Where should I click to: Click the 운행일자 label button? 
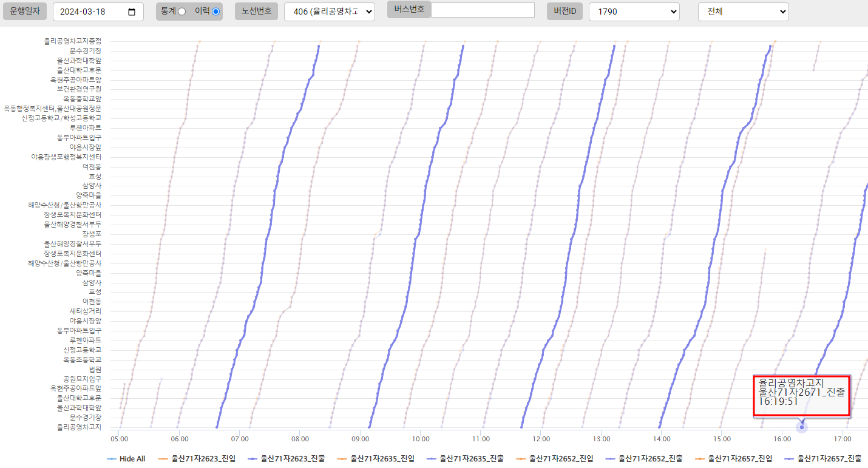coord(25,12)
